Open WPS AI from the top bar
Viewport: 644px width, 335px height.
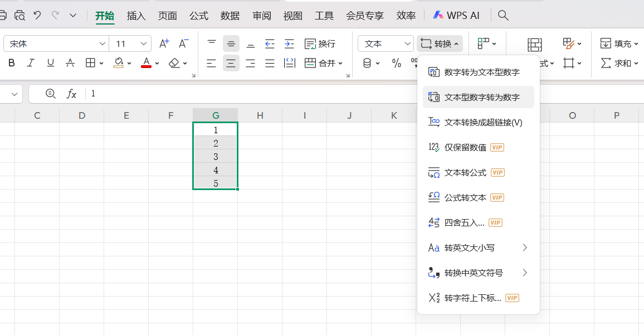tap(456, 15)
